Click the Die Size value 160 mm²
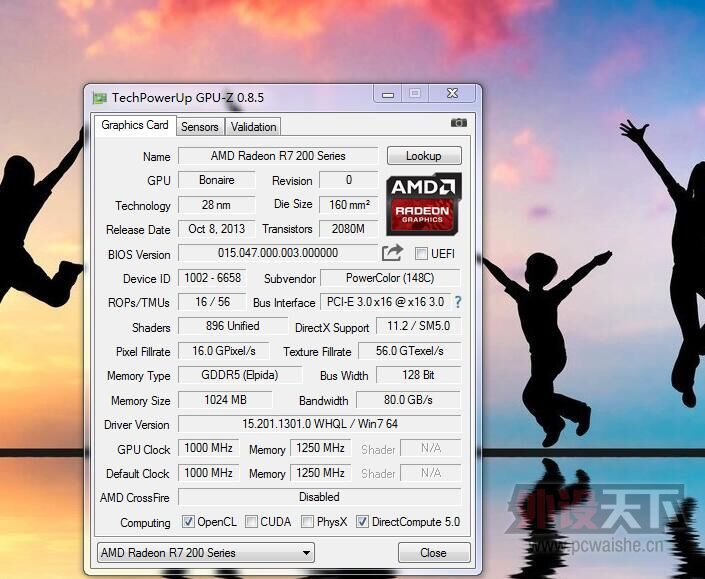Screen dimensions: 705x579 pos(349,205)
